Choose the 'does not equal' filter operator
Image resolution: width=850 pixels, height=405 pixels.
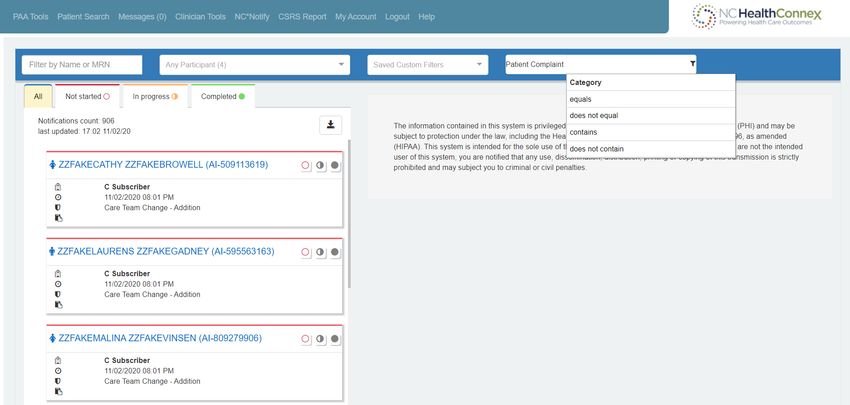(651, 115)
